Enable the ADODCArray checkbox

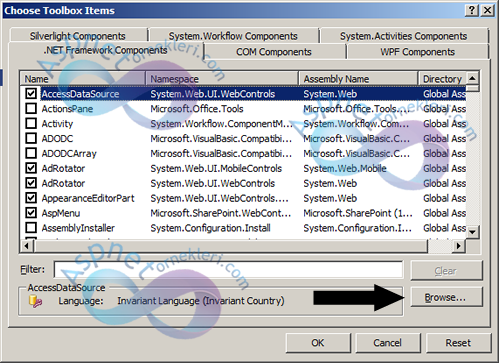31,153
